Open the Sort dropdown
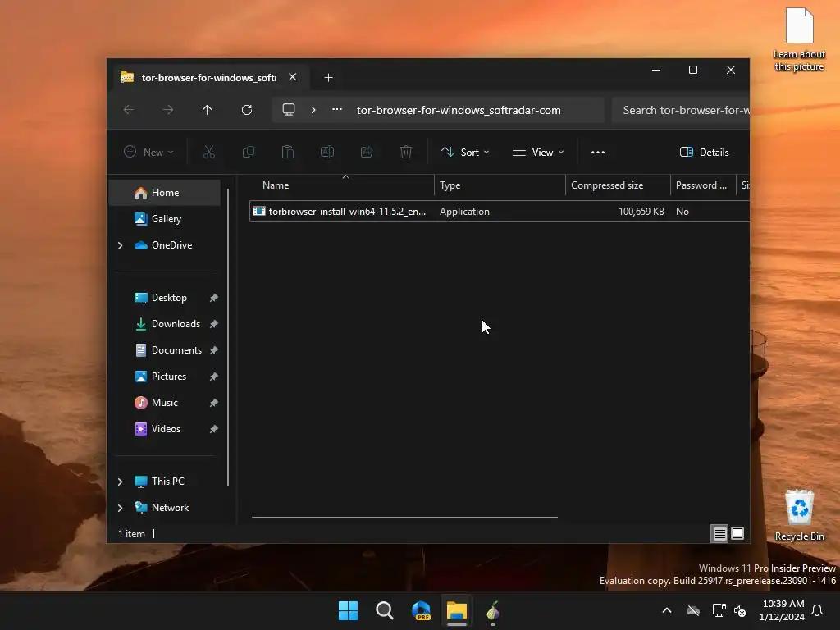840x630 pixels. [465, 152]
